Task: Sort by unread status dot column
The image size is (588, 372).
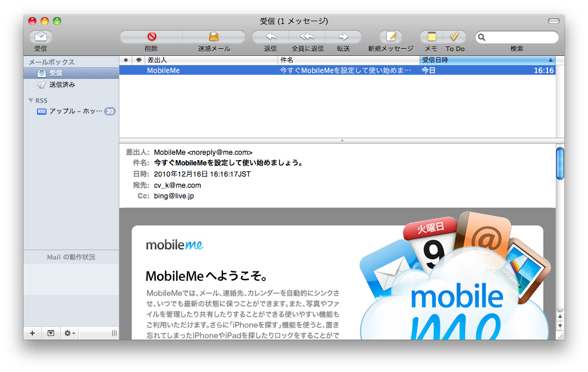Action: (x=126, y=60)
